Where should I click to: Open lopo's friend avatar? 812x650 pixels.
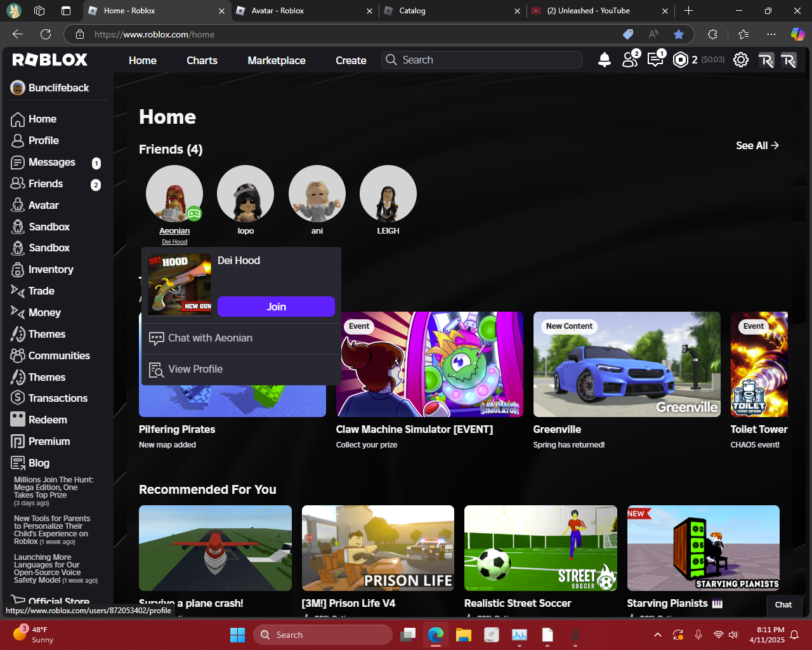point(246,194)
